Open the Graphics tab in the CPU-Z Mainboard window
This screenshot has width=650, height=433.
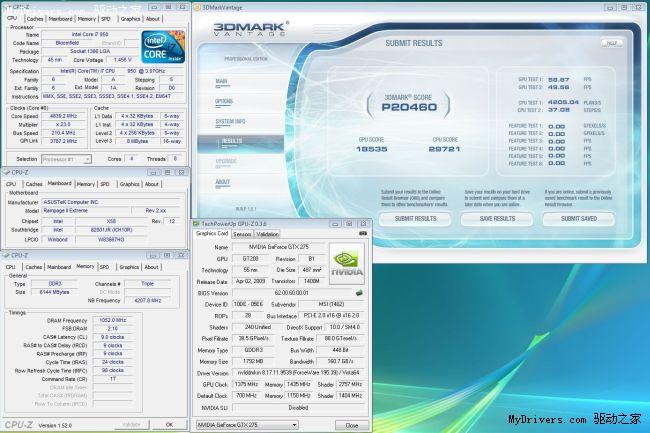(x=129, y=184)
